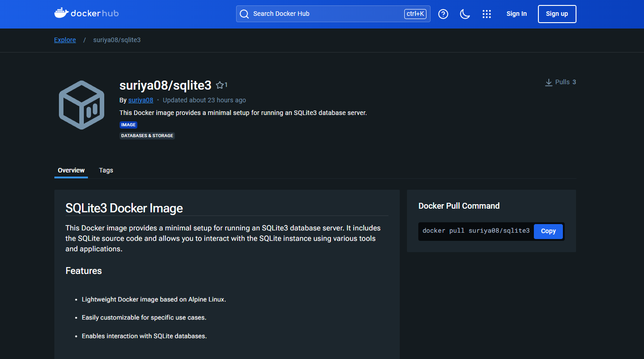Click the search magnifier icon
This screenshot has width=644, height=359.
click(244, 14)
